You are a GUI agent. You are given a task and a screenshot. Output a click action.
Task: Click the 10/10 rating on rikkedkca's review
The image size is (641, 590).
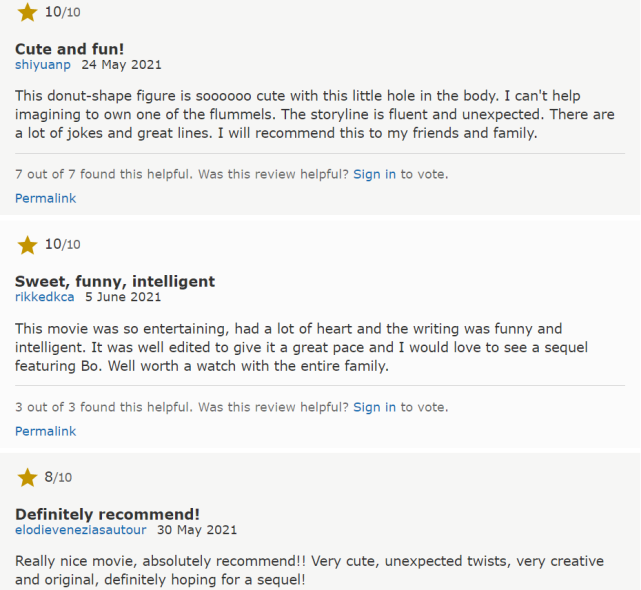pyautogui.click(x=63, y=245)
